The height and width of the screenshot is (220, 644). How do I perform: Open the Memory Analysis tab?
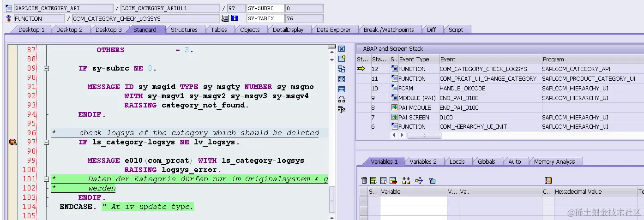click(x=554, y=161)
